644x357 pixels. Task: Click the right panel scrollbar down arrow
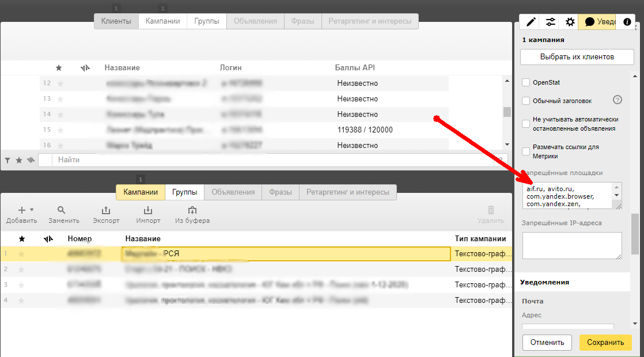[x=635, y=324]
